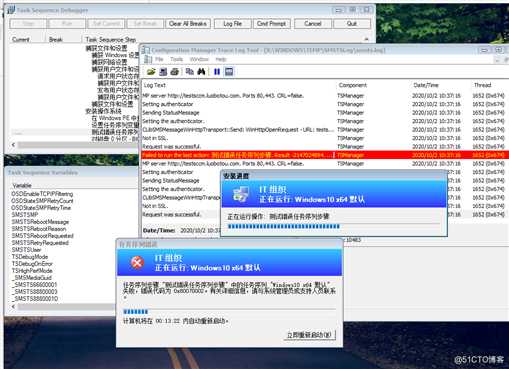The height and width of the screenshot is (369, 509).
Task: Toggle the highlighted details pane icon in CMTrace
Action: 229,72
